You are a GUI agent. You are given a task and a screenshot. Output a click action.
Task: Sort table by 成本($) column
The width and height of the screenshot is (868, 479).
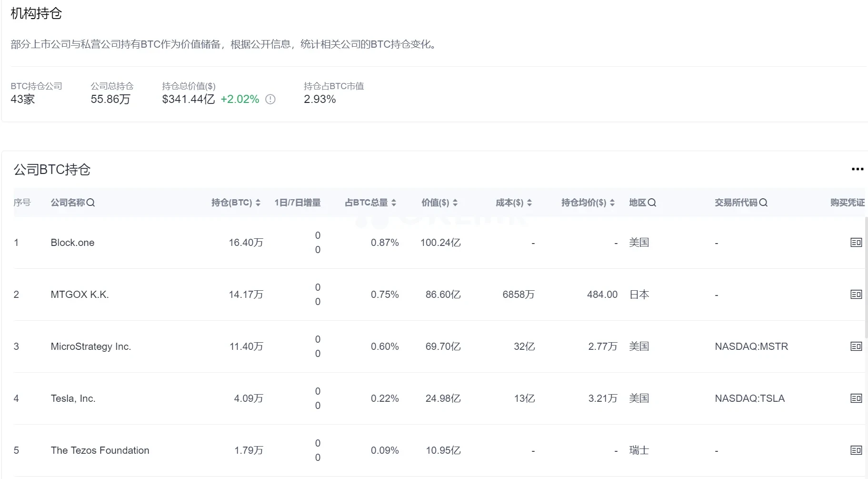[529, 203]
